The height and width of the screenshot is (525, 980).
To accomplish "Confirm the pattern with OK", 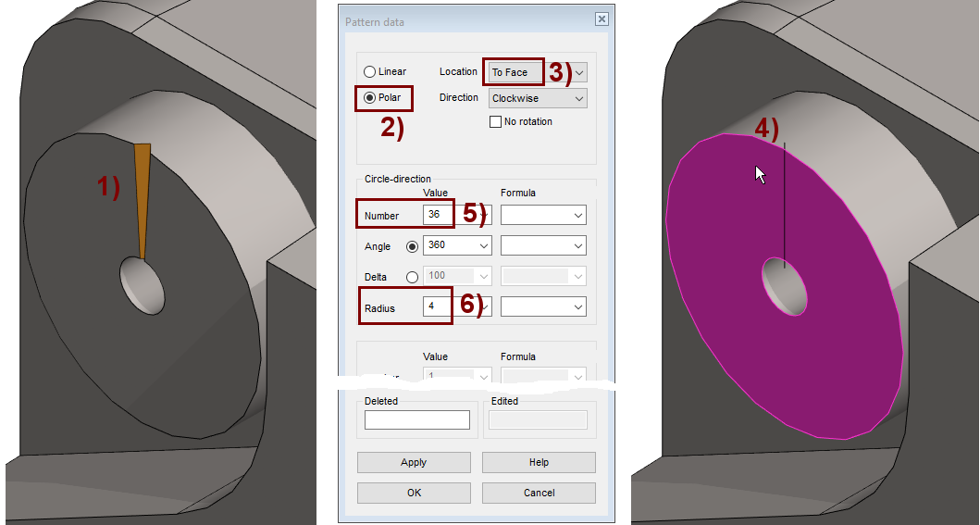I will point(414,493).
